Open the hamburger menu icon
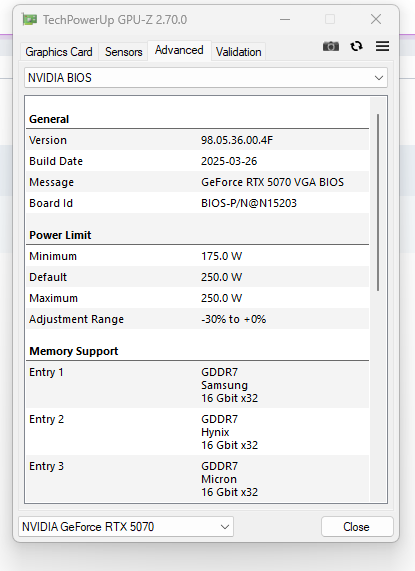Image resolution: width=415 pixels, height=571 pixels. click(x=382, y=46)
